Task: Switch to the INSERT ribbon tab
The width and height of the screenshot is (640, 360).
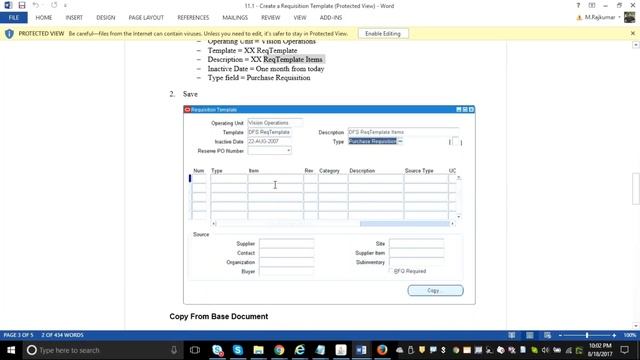Action: pos(74,18)
